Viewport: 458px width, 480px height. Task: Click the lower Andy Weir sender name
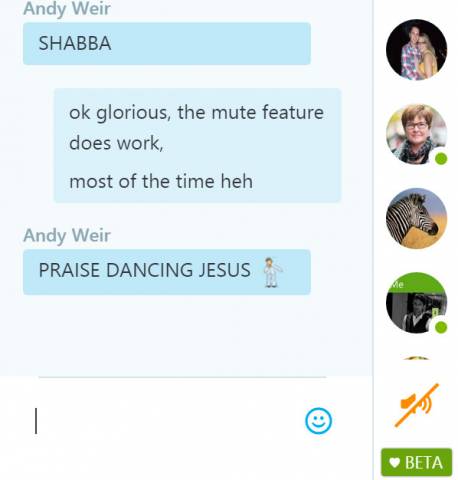point(67,235)
